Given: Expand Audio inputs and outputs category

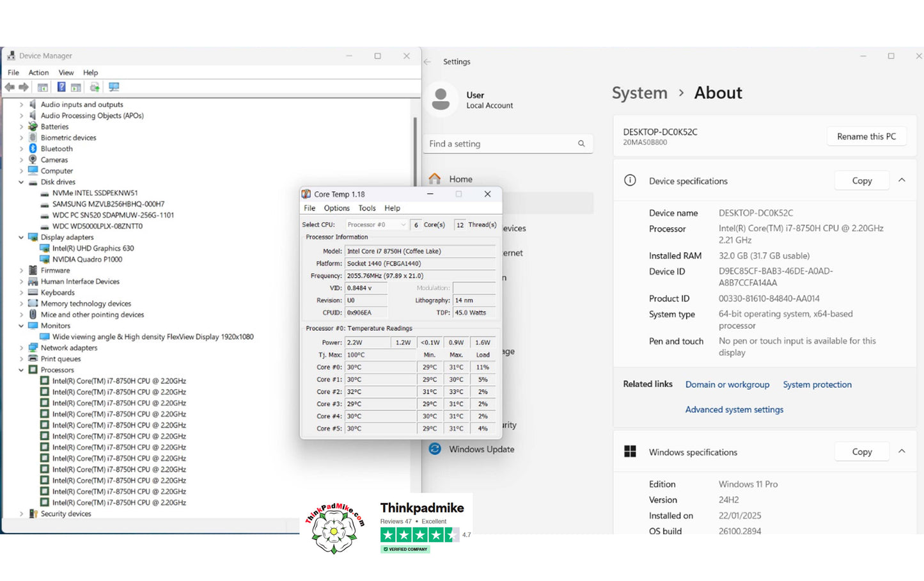Looking at the screenshot, I should [x=22, y=104].
